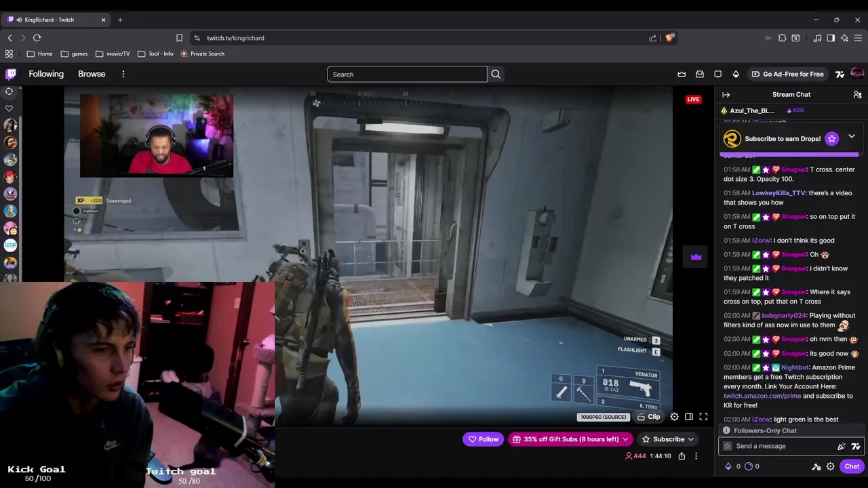Open video player settings gear
Screen dimensions: 868x488
[674, 417]
